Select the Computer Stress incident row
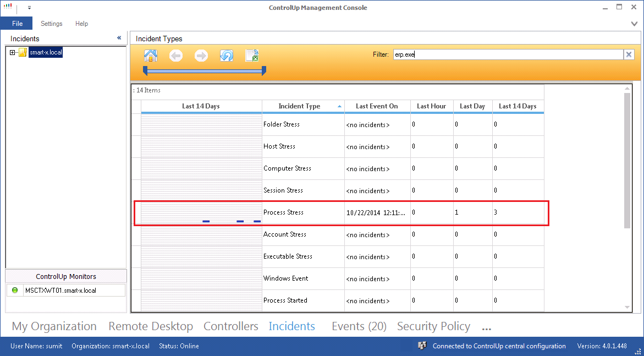644x356 pixels. coord(338,168)
